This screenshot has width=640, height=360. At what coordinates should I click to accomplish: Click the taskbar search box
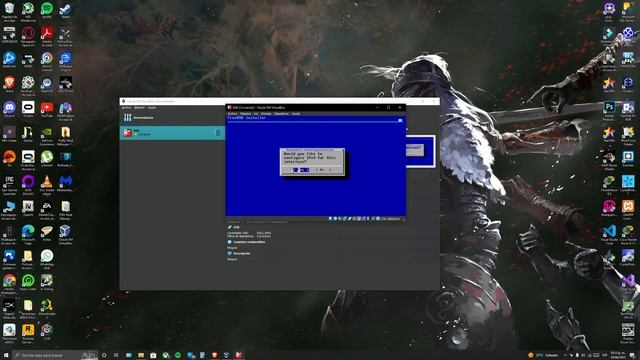pyautogui.click(x=55, y=356)
